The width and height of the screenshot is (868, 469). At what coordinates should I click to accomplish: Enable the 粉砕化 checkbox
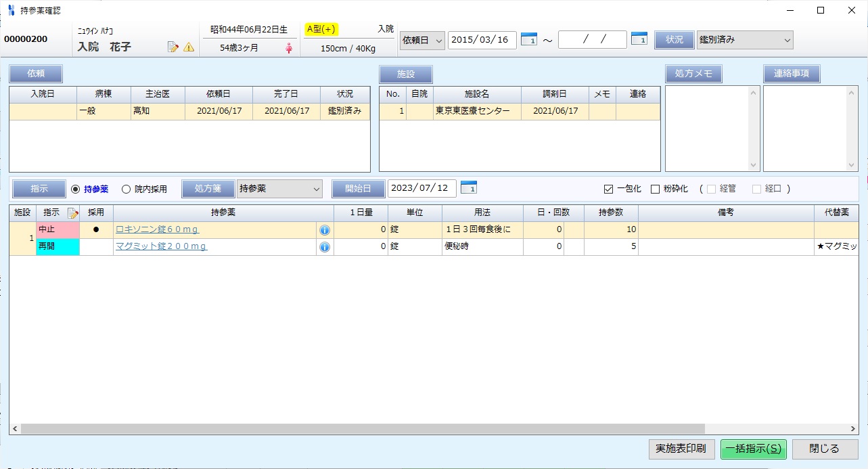click(x=655, y=189)
